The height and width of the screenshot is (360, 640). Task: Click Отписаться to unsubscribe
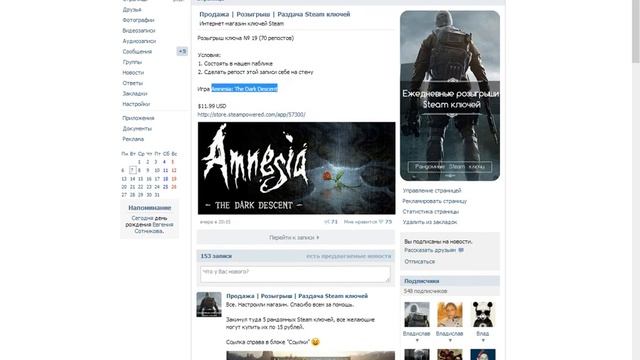420,262
